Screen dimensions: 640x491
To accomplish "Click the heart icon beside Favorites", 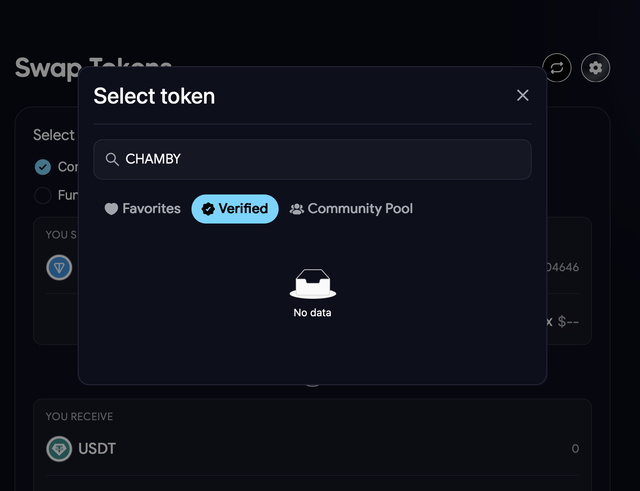I will point(111,209).
